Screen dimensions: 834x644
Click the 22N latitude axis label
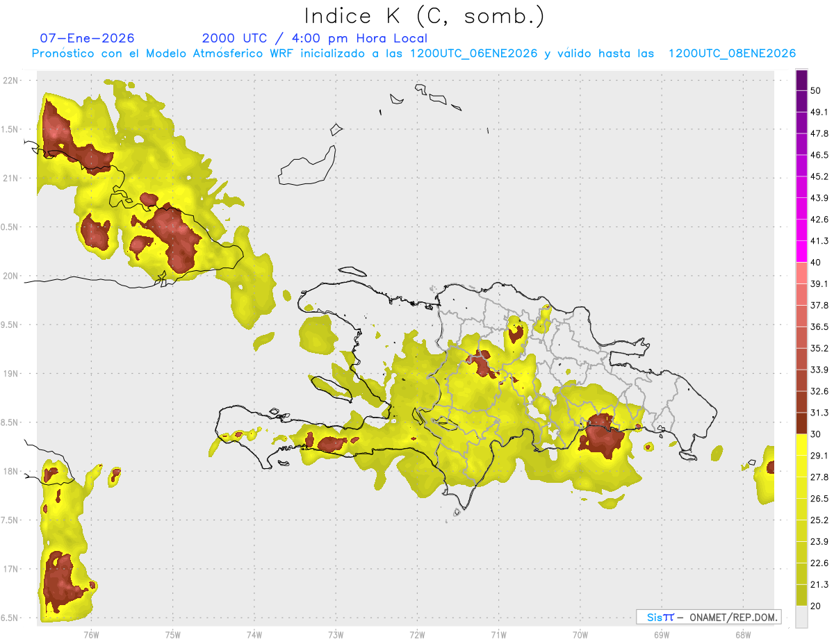tap(10, 80)
